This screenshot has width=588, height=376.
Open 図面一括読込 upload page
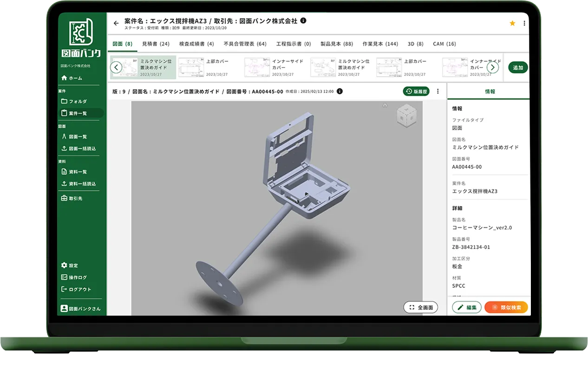click(x=78, y=149)
